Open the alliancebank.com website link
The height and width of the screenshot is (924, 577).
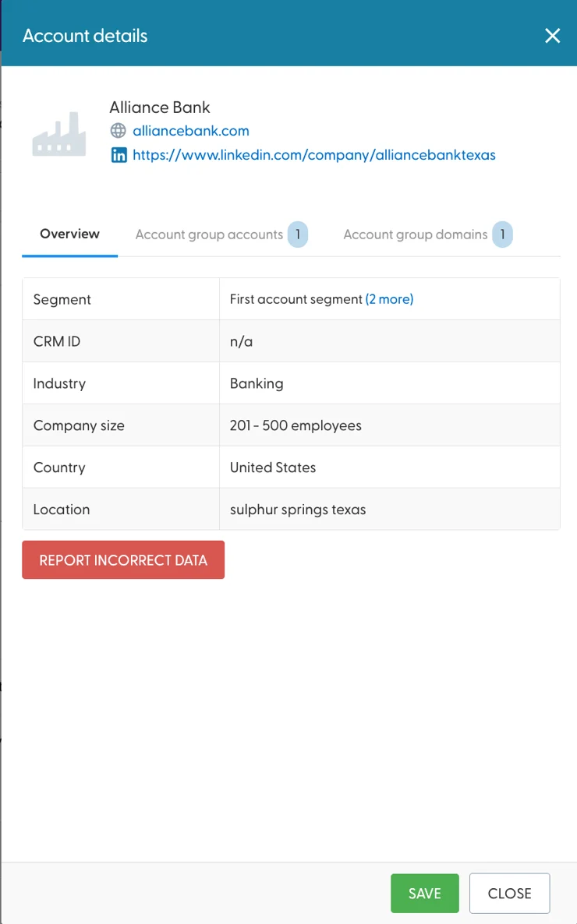[190, 131]
